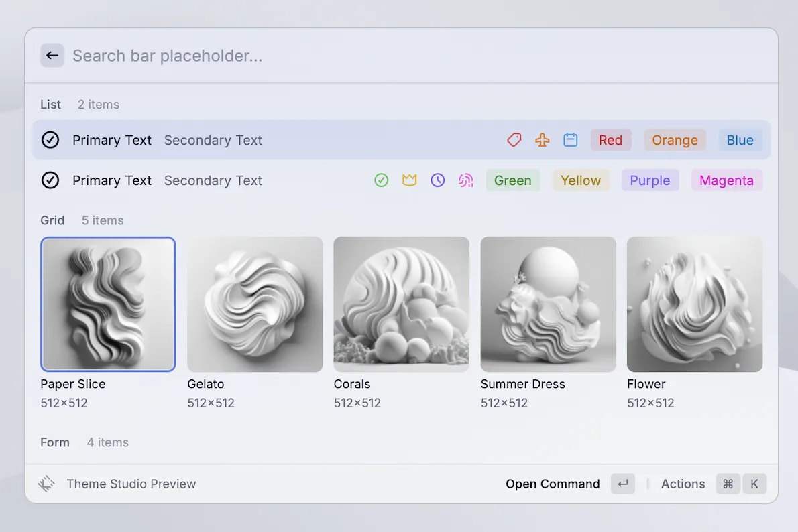This screenshot has width=798, height=532.
Task: Click the magenta fingerprint icon
Action: [465, 180]
